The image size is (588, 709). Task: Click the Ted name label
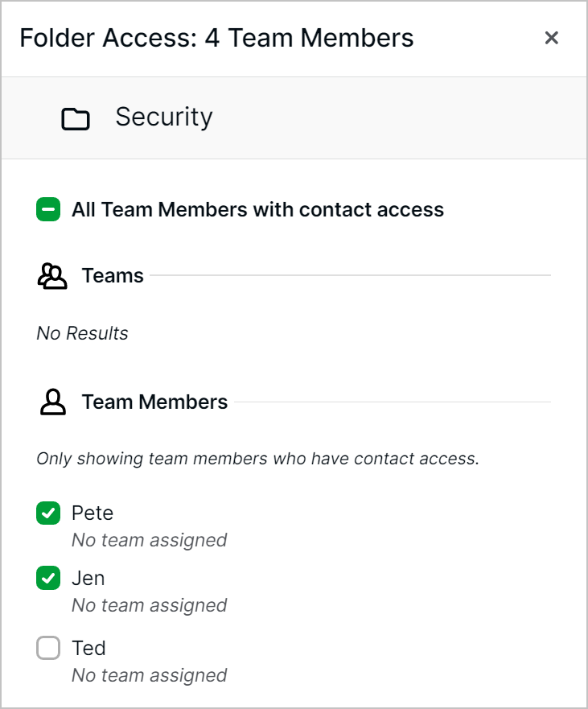click(x=88, y=648)
